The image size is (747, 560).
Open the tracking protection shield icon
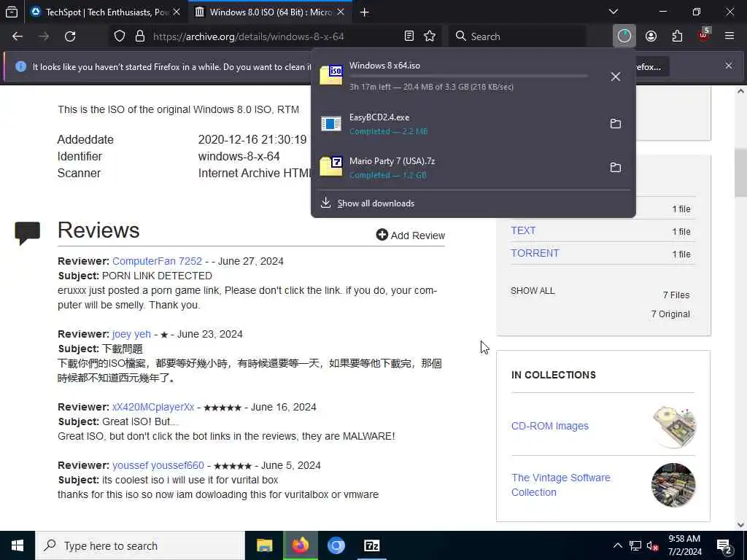click(120, 36)
